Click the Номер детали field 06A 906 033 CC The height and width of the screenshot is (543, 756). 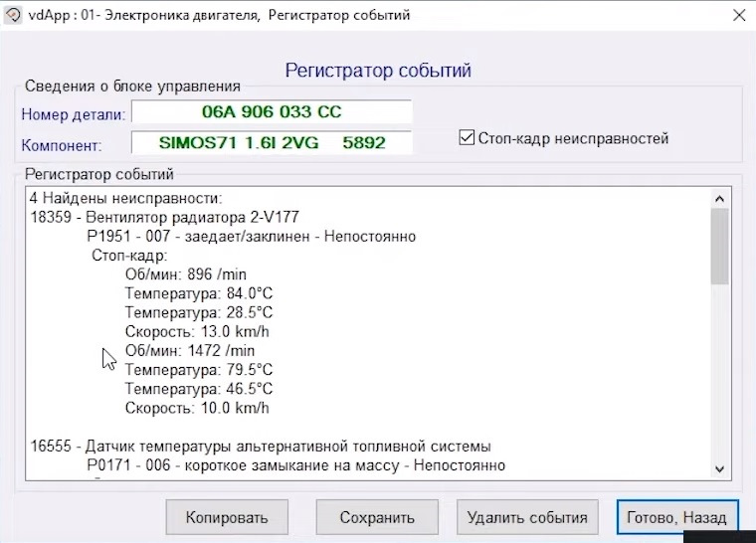pyautogui.click(x=272, y=111)
